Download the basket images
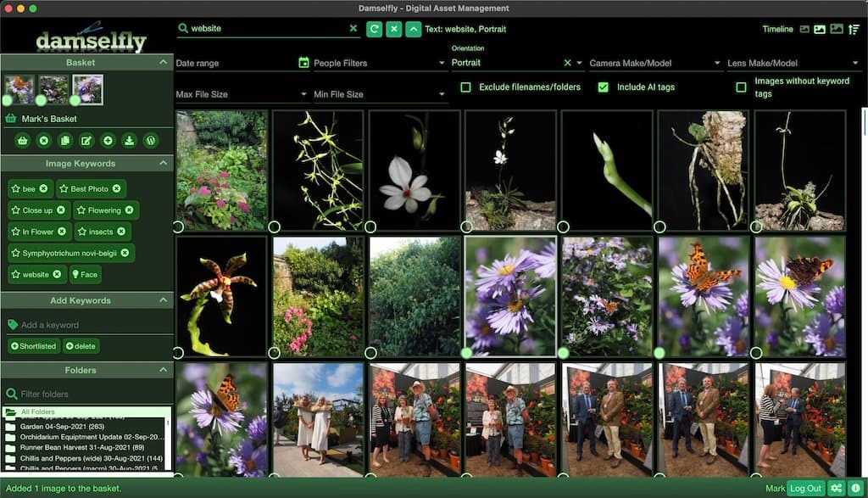Viewport: 868px width, 498px height. [129, 141]
